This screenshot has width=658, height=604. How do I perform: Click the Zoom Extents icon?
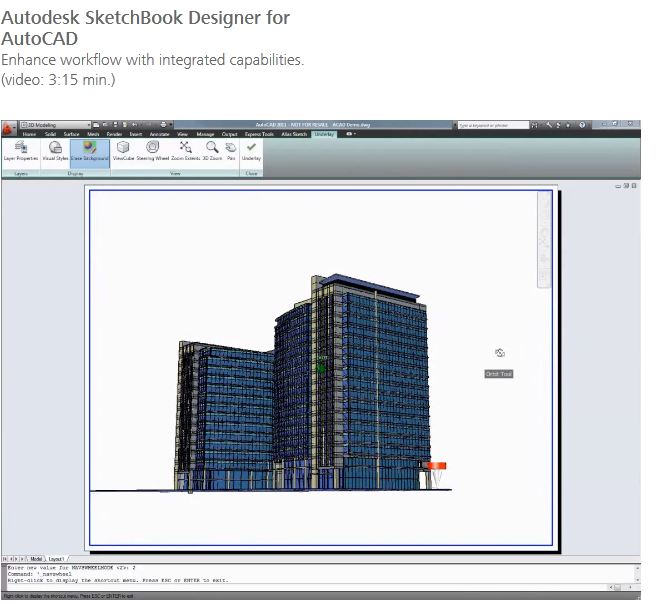(x=185, y=151)
